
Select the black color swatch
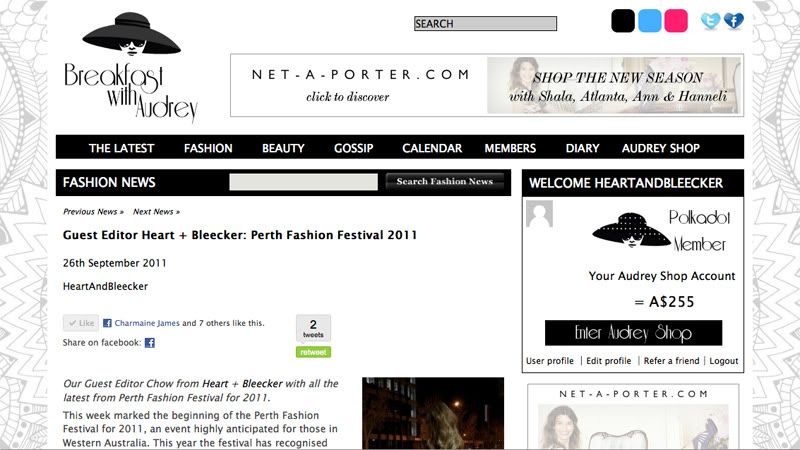coord(623,21)
